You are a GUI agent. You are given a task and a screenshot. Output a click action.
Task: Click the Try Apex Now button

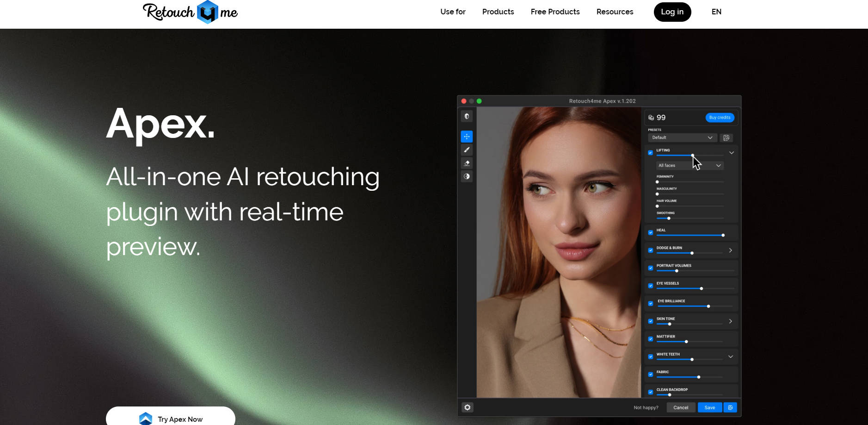pyautogui.click(x=170, y=419)
